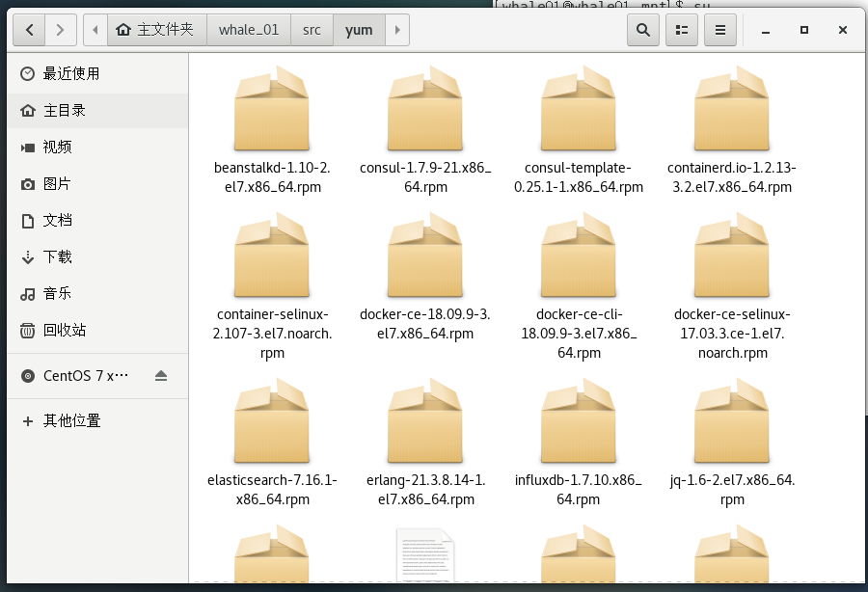Select the jq-1.6-2.el7 package icon
The height and width of the screenshot is (592, 868).
point(732,421)
